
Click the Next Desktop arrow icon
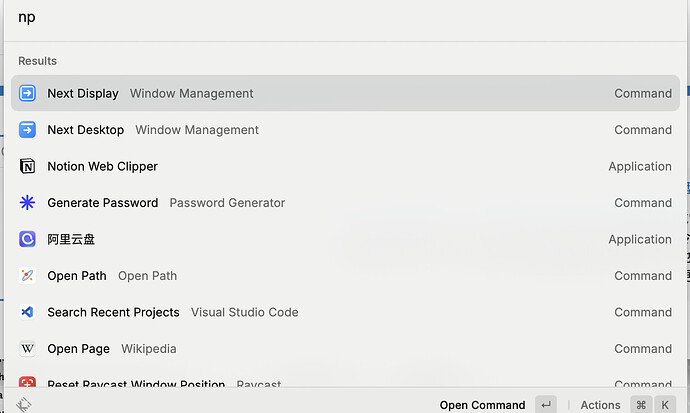[27, 130]
